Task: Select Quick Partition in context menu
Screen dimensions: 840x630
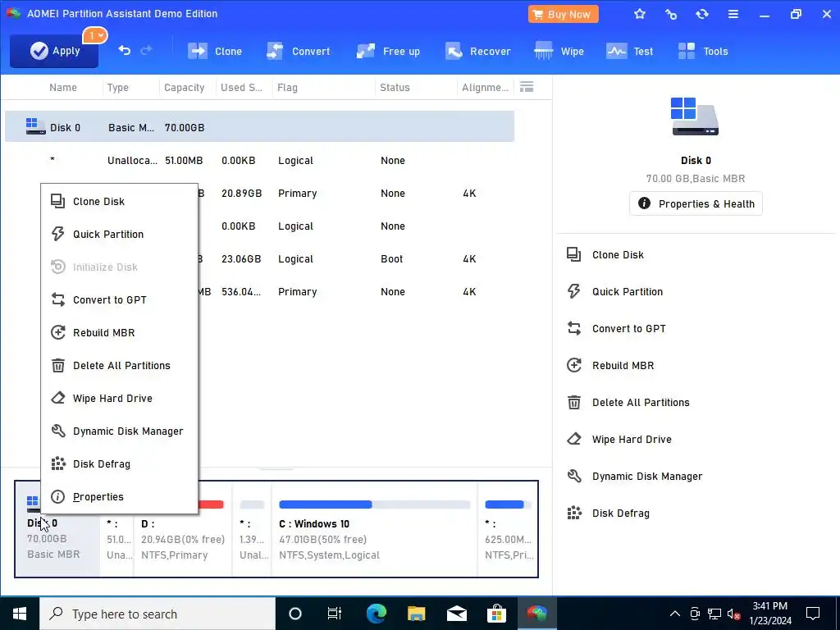Action: point(120,234)
